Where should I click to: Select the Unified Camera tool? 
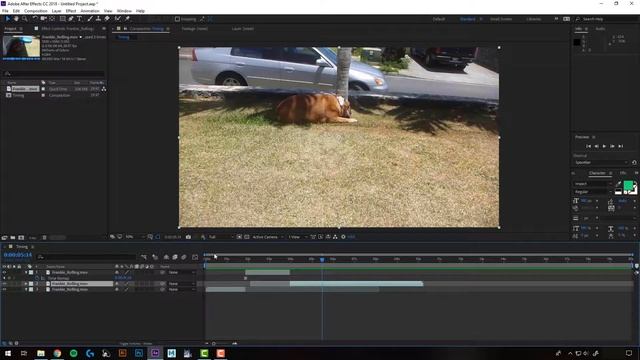click(x=43, y=19)
